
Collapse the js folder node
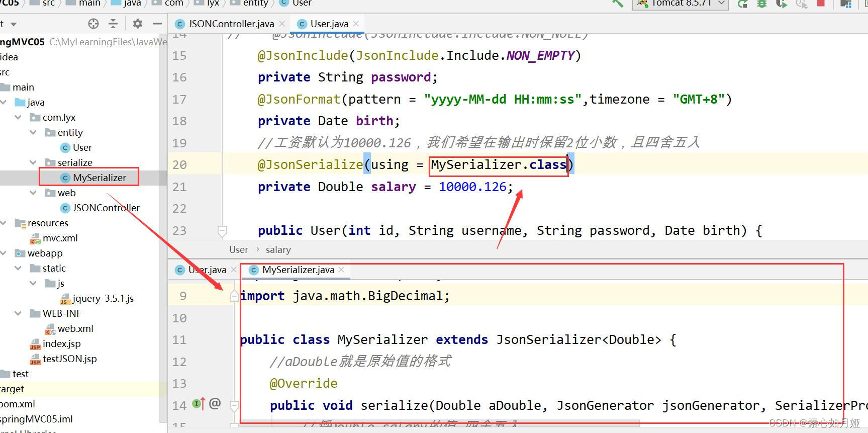coord(33,283)
